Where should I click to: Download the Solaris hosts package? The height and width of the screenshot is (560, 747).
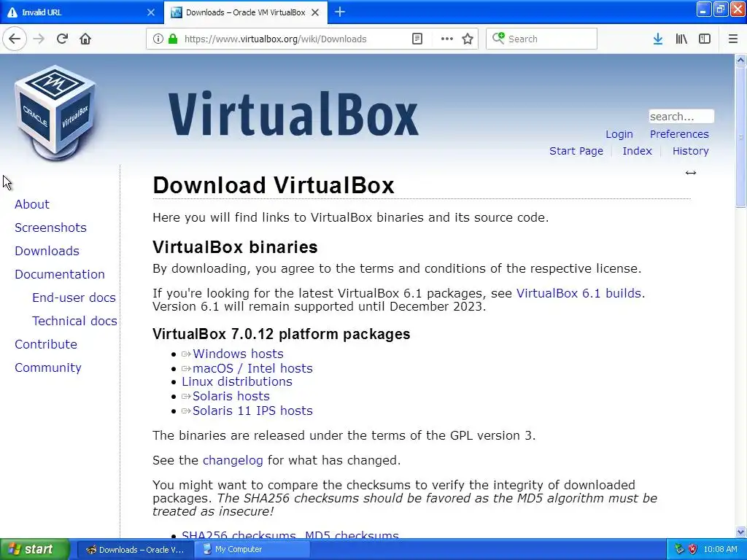(x=231, y=396)
